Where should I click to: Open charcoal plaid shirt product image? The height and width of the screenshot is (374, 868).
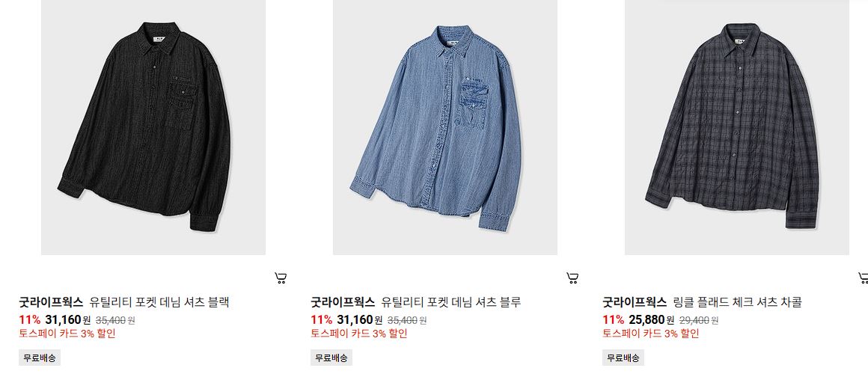click(737, 127)
